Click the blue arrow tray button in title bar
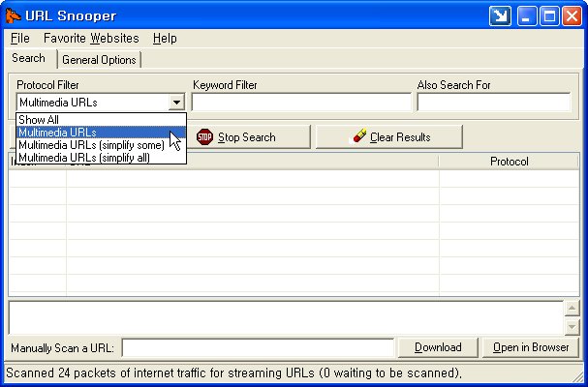Viewport: 588px width, 387px height. (x=500, y=16)
